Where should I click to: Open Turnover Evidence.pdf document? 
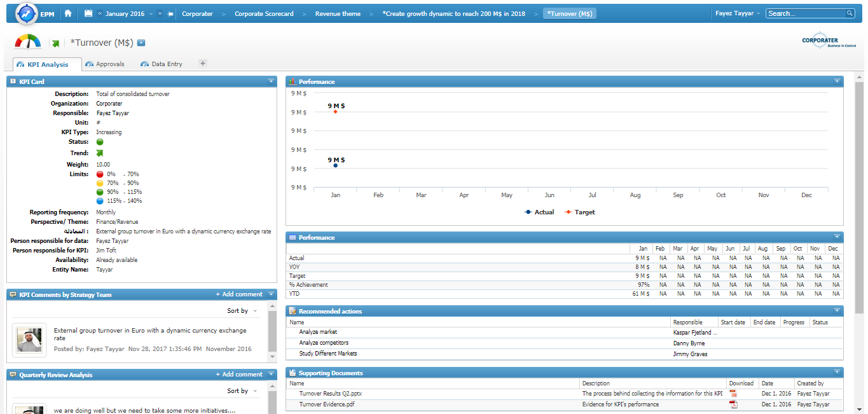coord(327,404)
